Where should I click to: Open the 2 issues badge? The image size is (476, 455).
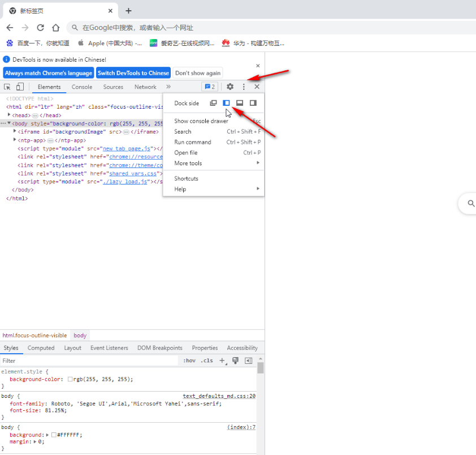pyautogui.click(x=210, y=87)
